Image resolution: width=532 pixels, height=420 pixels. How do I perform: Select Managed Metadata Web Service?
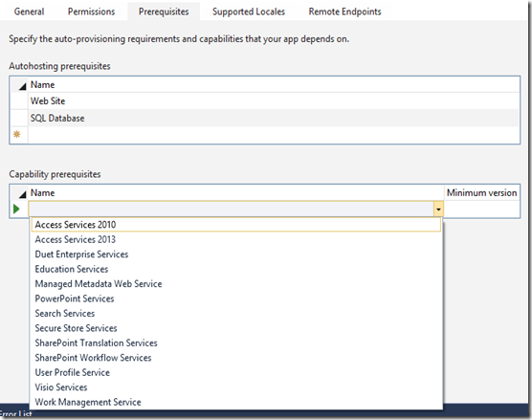coord(236,283)
